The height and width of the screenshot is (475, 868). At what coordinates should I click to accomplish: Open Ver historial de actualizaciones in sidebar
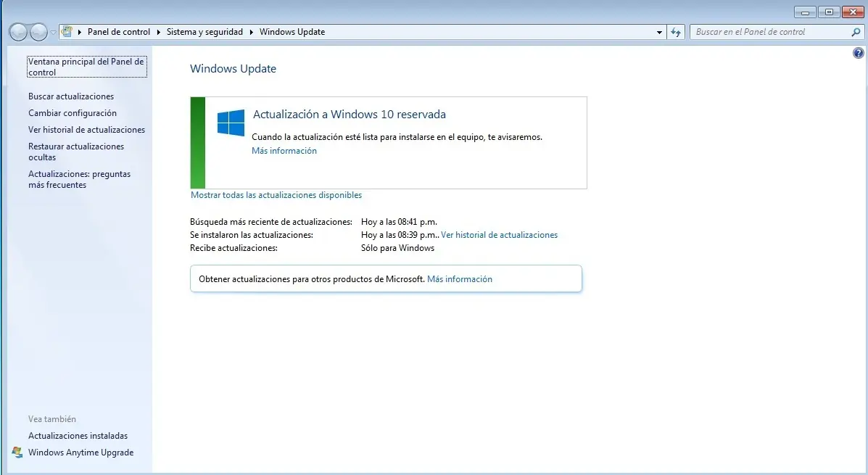point(86,130)
